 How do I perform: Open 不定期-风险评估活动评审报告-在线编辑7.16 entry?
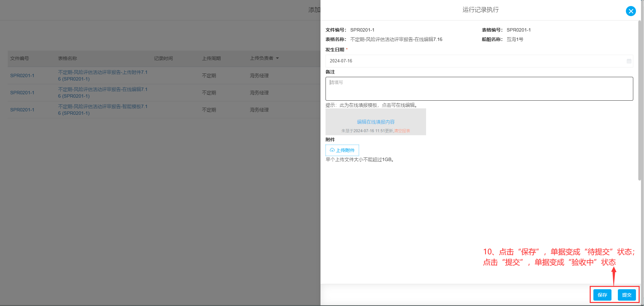click(103, 93)
